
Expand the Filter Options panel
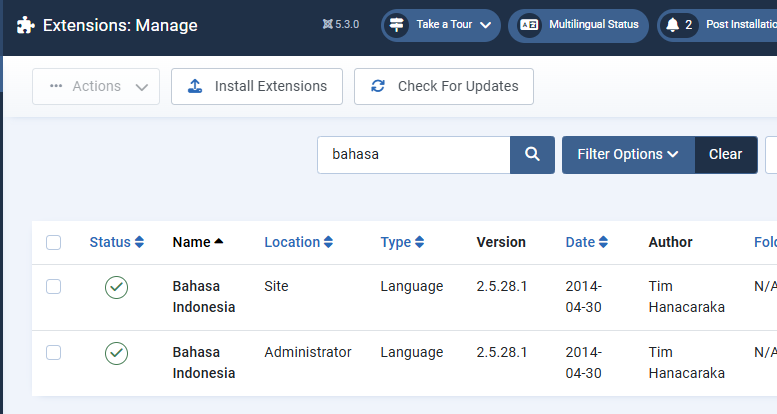[628, 154]
